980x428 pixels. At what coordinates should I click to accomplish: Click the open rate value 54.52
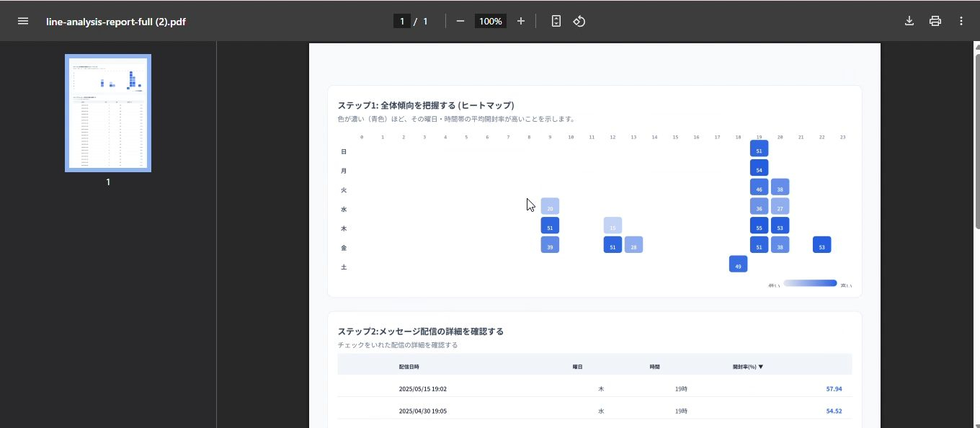(x=834, y=411)
